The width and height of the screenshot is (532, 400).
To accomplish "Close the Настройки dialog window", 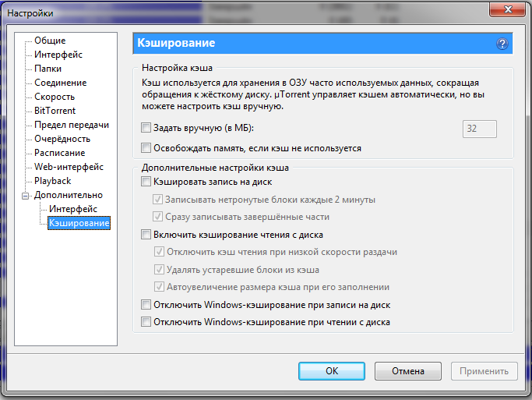I will click(508, 9).
